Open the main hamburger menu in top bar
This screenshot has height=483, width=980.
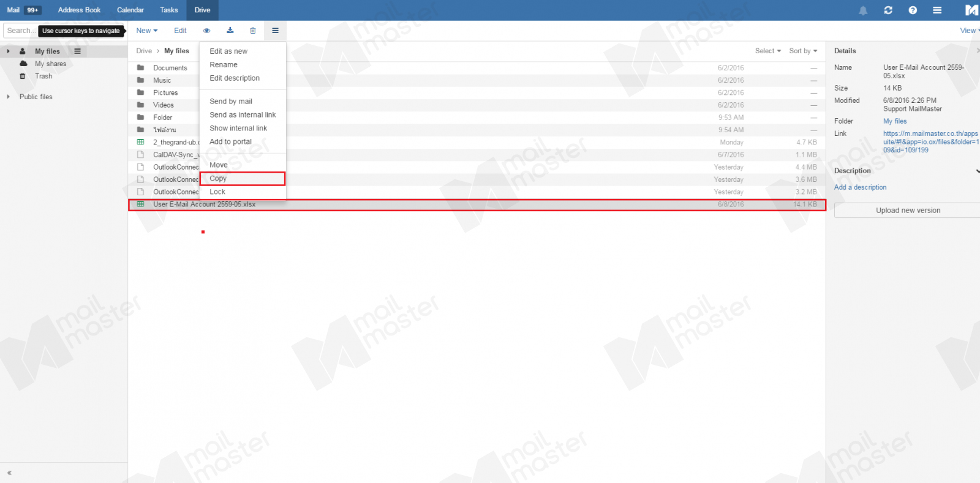point(937,10)
